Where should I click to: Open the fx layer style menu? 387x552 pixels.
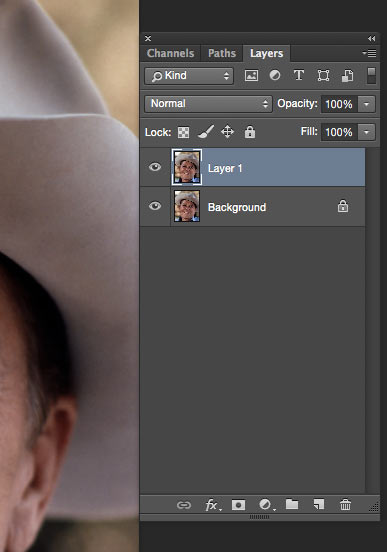(x=213, y=505)
